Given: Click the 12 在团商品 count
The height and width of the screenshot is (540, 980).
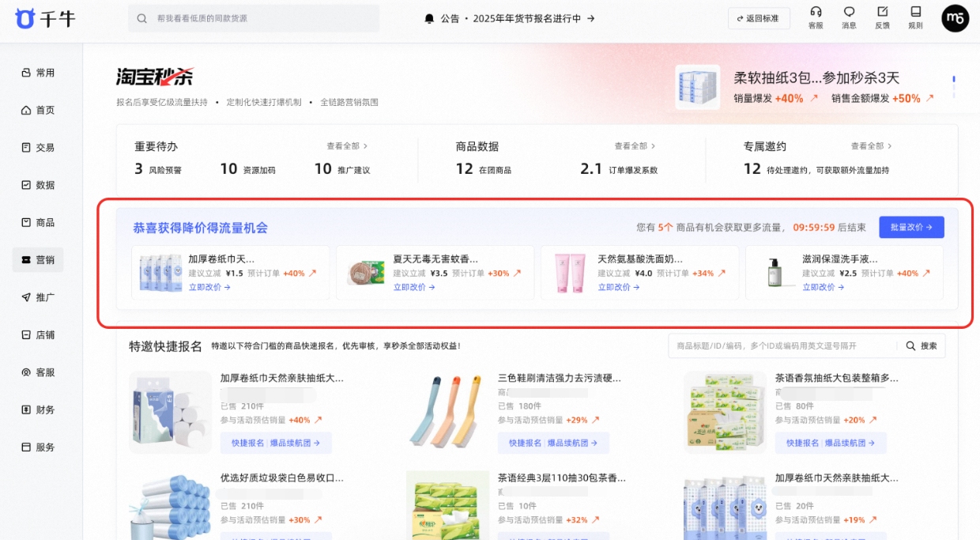Looking at the screenshot, I should click(484, 168).
